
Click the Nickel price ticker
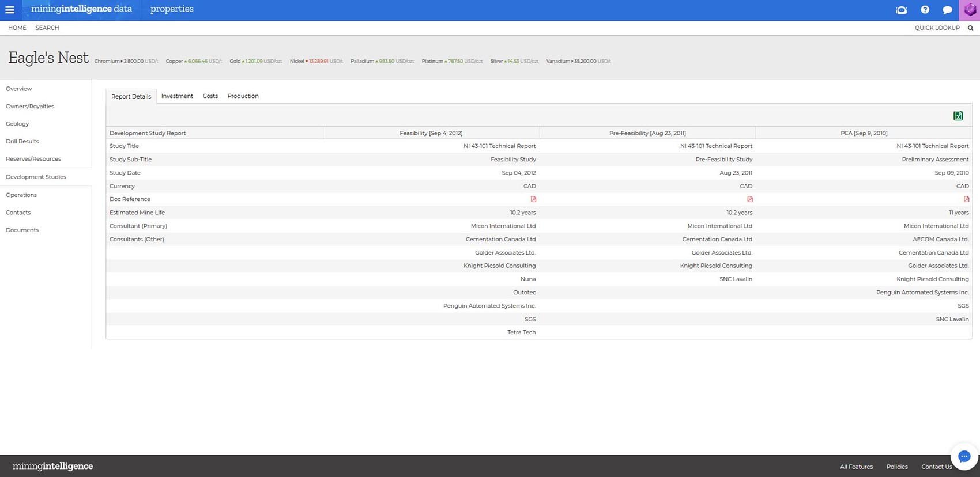tap(316, 61)
